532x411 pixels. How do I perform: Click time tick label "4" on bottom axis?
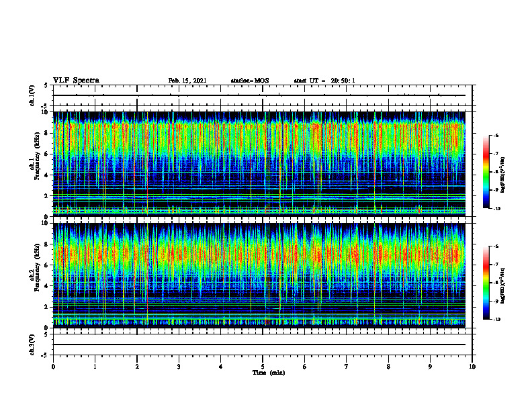[221, 367]
